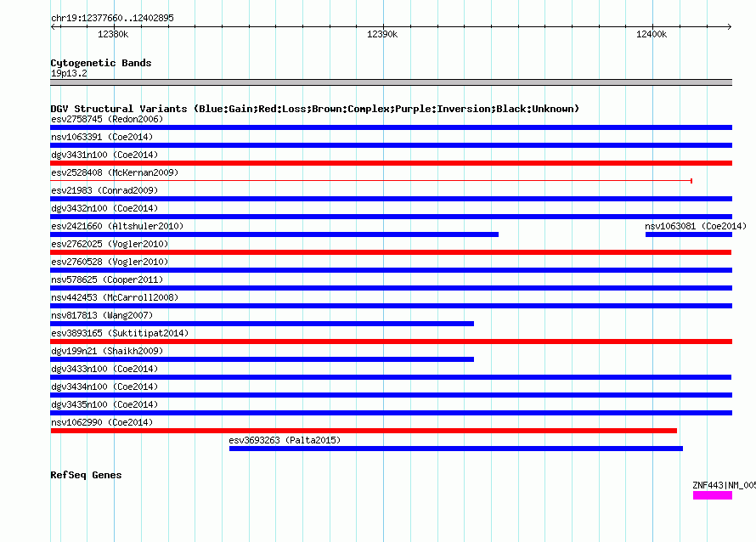The height and width of the screenshot is (542, 756).
Task: Click the dgv199n21 (Shaikh2009) label
Action: pyautogui.click(x=107, y=351)
